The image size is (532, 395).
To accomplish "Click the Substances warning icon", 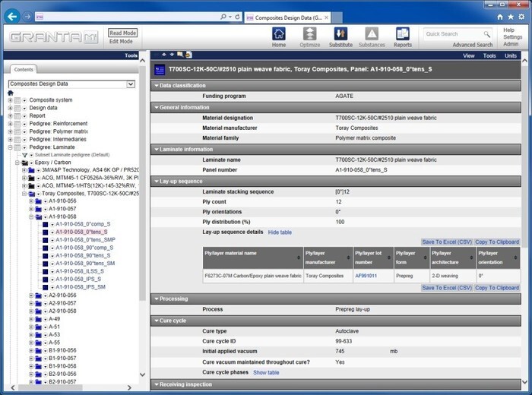I will coord(372,34).
